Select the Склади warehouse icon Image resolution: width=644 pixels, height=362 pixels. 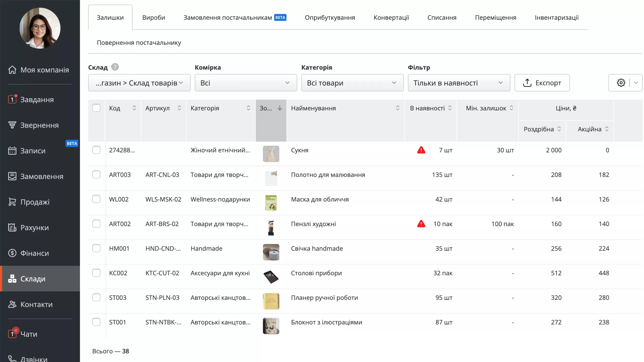[12, 279]
